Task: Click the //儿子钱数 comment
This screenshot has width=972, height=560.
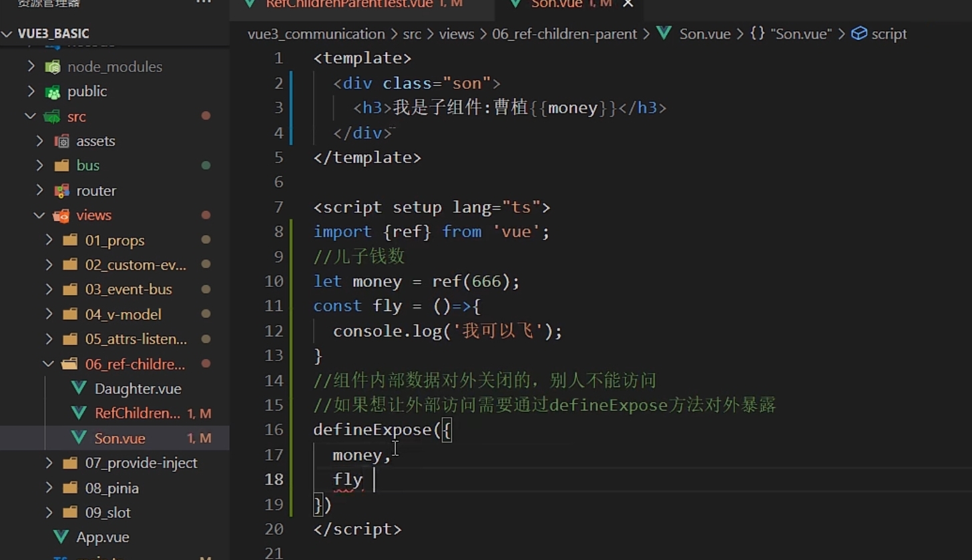Action: [358, 256]
